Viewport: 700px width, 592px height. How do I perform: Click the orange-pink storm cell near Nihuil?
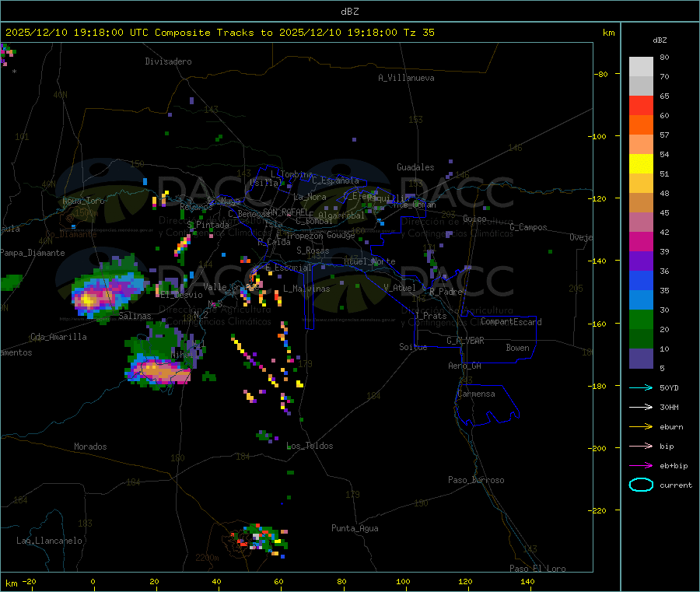click(162, 371)
